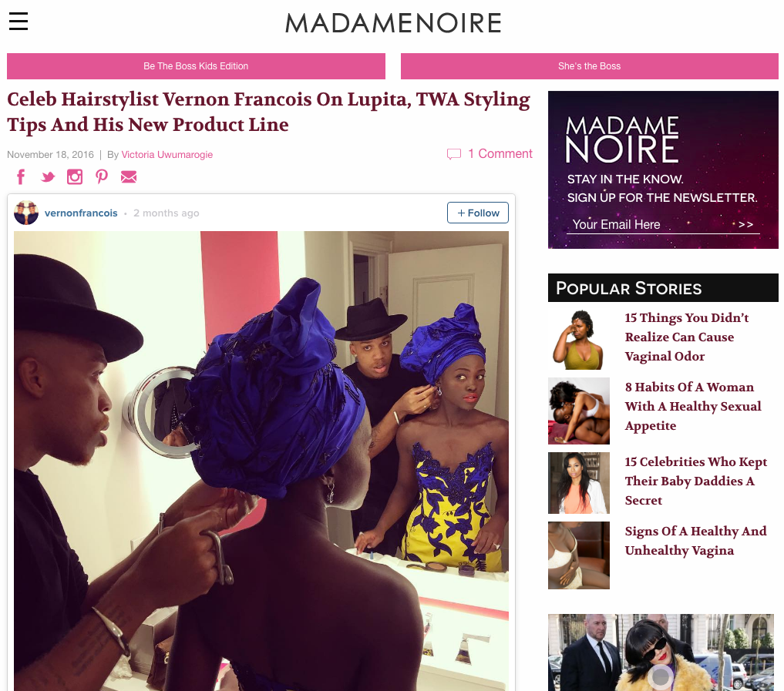Follow vernonfrancois on Instagram
This screenshot has width=784, height=691.
(x=478, y=213)
